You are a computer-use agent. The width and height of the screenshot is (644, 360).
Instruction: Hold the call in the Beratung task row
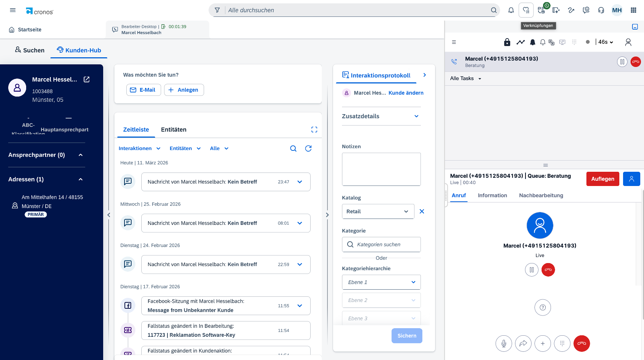[622, 62]
